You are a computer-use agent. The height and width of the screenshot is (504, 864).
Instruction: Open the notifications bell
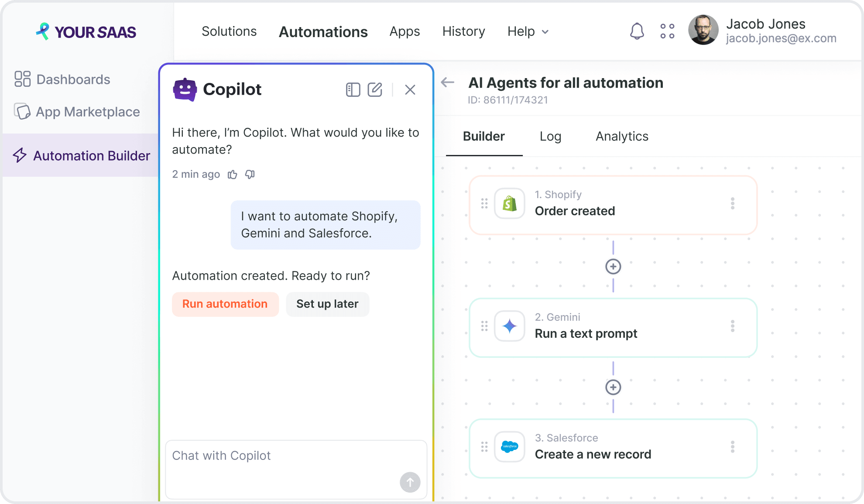click(637, 31)
